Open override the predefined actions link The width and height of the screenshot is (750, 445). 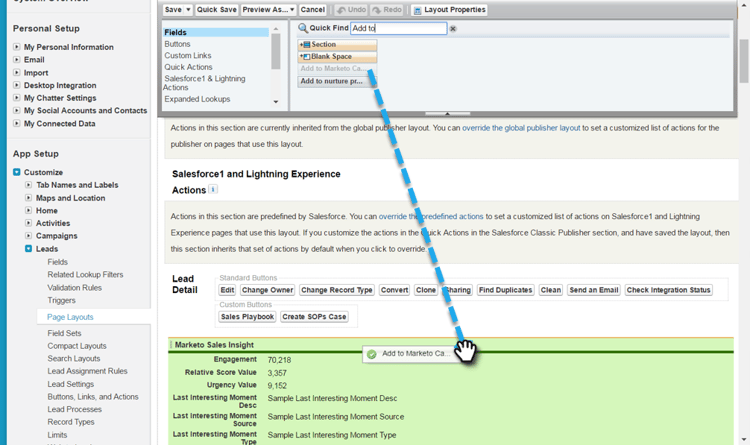(431, 216)
